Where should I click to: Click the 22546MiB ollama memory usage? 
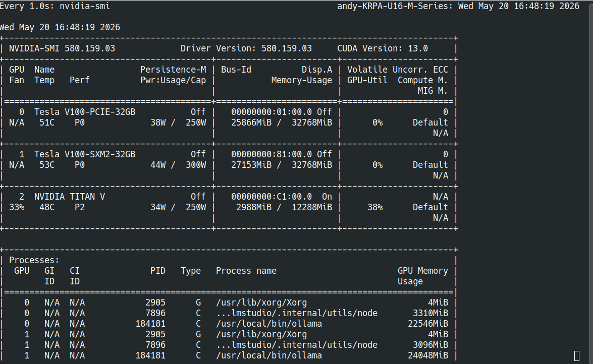click(428, 324)
